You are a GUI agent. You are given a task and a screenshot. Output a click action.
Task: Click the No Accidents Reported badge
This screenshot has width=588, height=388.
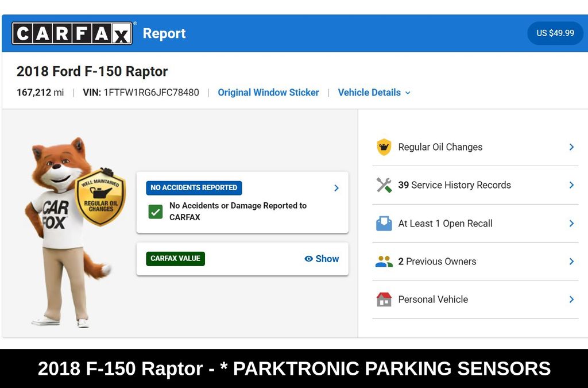pyautogui.click(x=194, y=187)
